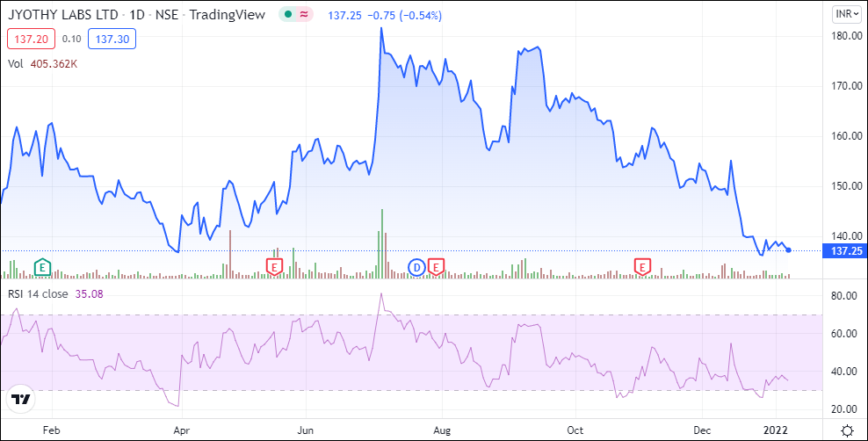Click the Oct label on time axis

pyautogui.click(x=575, y=430)
